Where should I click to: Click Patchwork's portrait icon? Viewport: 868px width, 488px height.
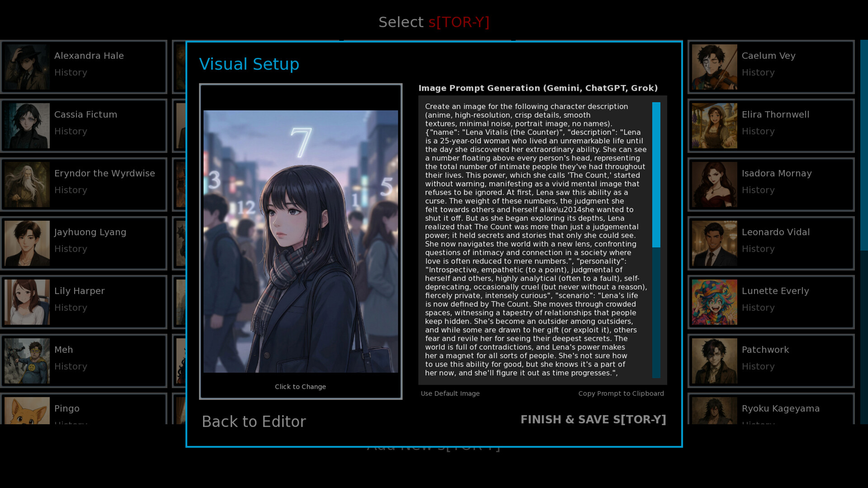click(714, 360)
